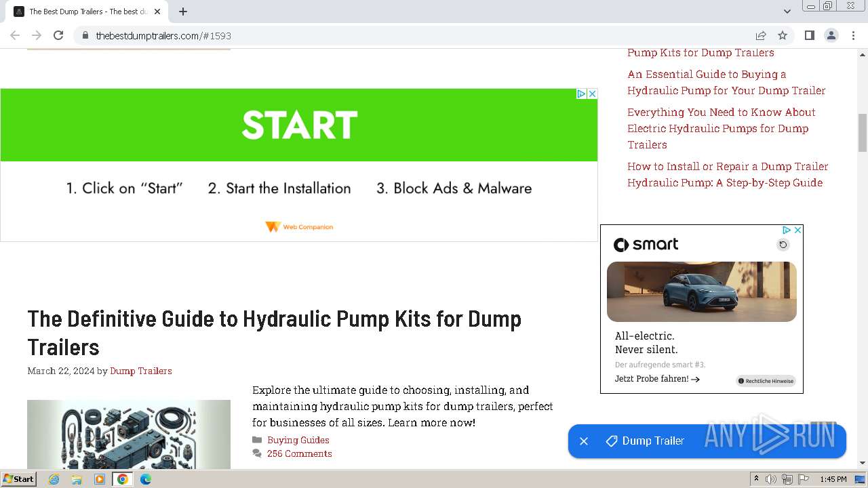Share this page icon in address bar

pos(761,35)
